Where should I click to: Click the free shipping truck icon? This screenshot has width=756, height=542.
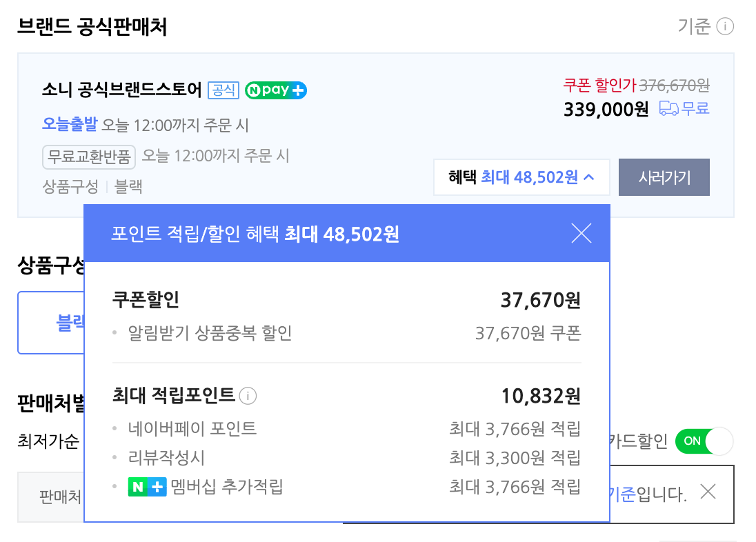tap(668, 108)
